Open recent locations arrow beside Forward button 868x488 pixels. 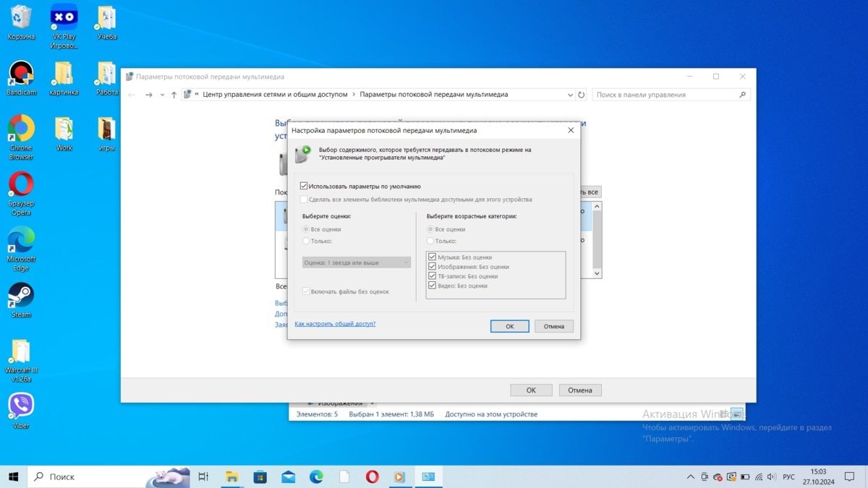162,95
